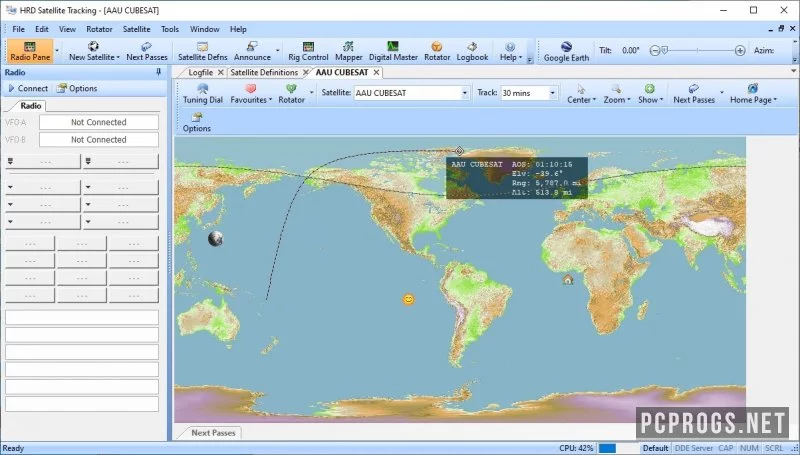
Task: Open Digital Master
Action: (393, 51)
